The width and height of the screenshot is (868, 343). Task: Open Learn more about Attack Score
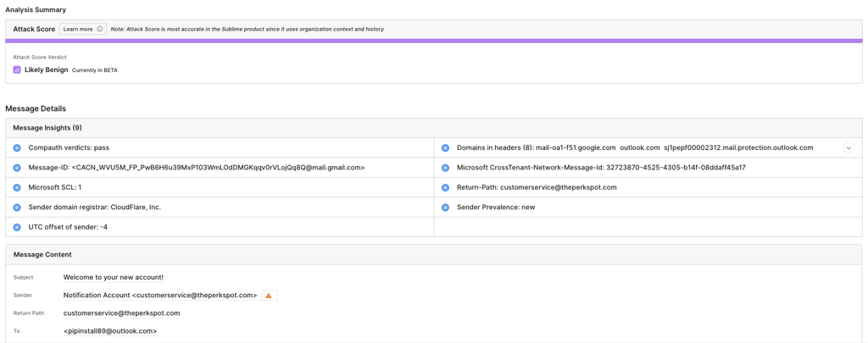click(79, 29)
